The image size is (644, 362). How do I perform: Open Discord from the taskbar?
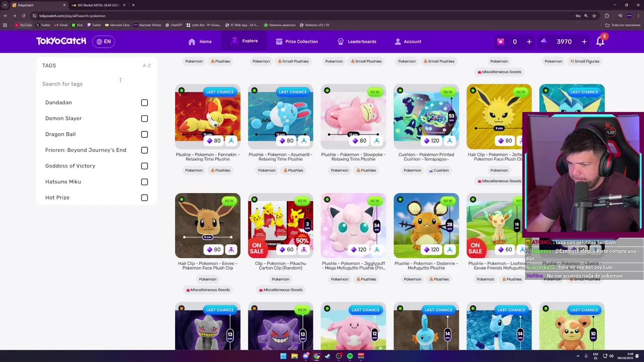[x=305, y=356]
